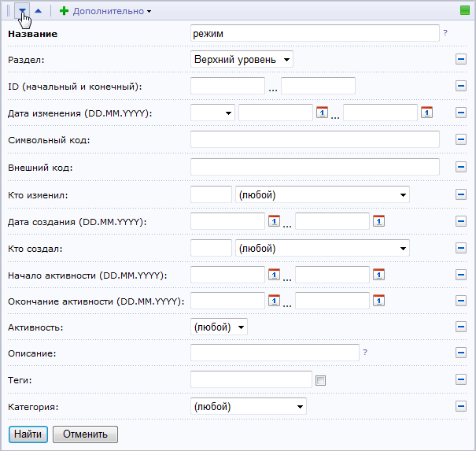Click into the Внешний код text field
This screenshot has height=451, width=476.
click(314, 167)
